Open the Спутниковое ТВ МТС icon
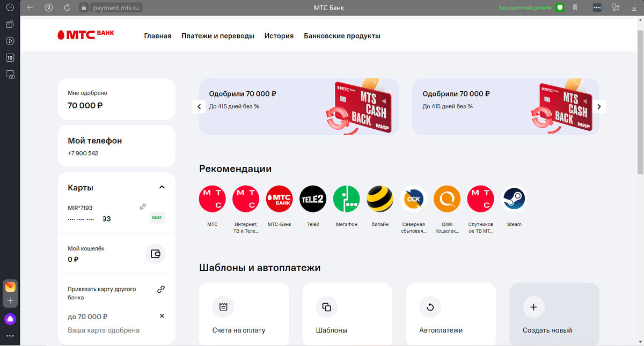644x346 pixels. pyautogui.click(x=480, y=199)
